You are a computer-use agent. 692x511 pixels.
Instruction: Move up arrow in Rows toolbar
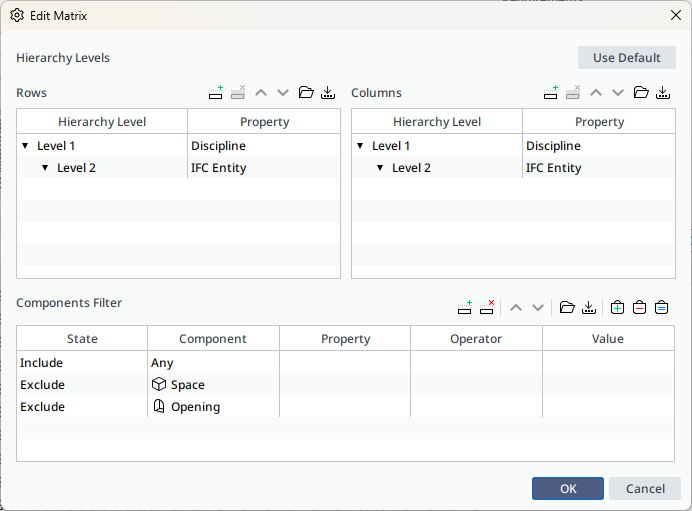click(261, 93)
